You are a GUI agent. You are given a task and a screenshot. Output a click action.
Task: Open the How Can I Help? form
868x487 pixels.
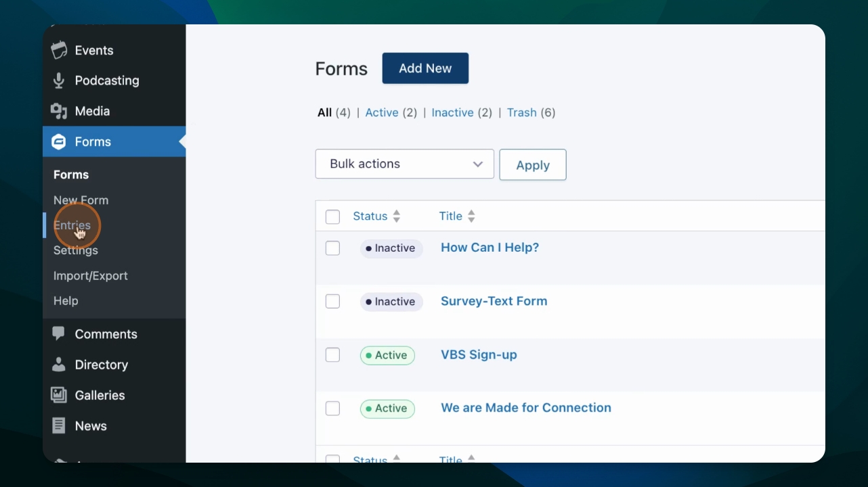(490, 248)
